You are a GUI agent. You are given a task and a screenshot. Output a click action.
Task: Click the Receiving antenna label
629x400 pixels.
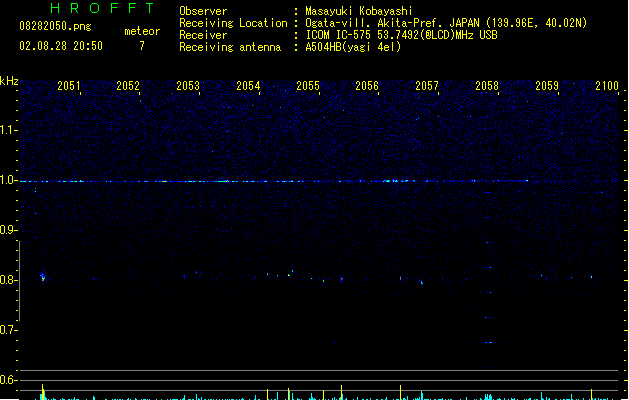(x=230, y=47)
